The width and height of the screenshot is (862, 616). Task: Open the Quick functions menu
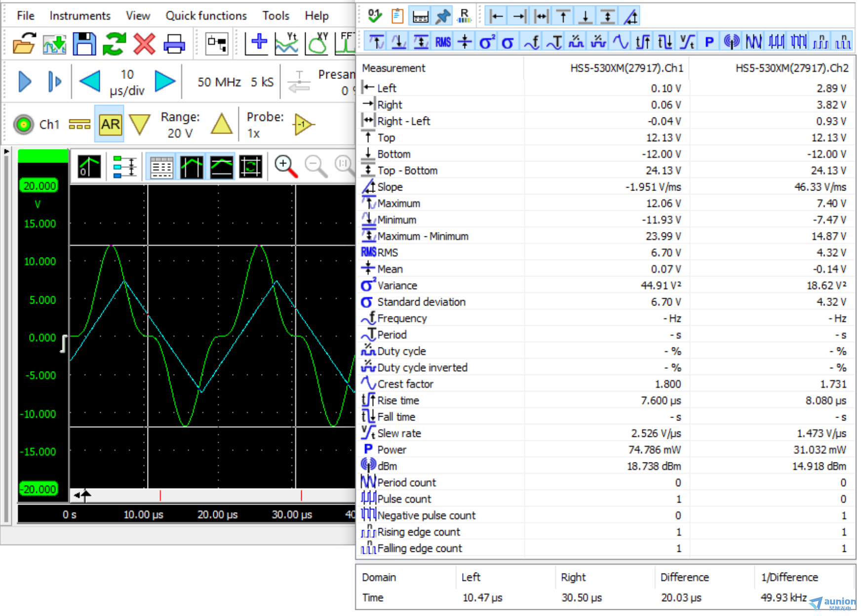click(x=206, y=16)
